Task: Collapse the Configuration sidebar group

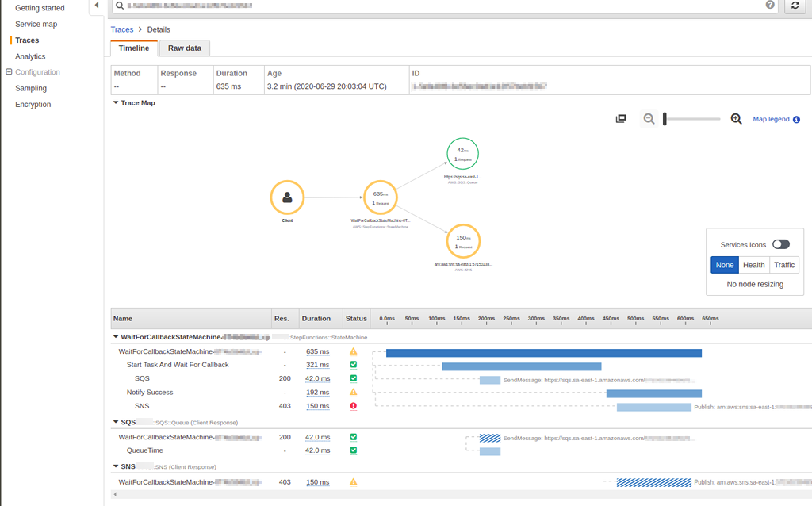Action: point(9,72)
